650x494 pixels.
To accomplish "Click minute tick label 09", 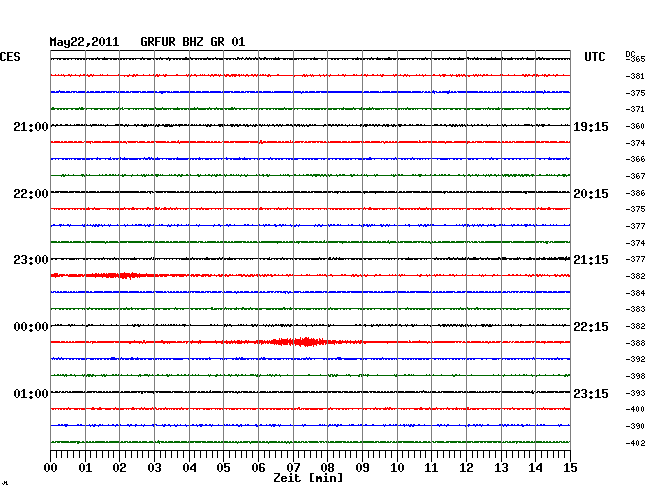I will [362, 468].
